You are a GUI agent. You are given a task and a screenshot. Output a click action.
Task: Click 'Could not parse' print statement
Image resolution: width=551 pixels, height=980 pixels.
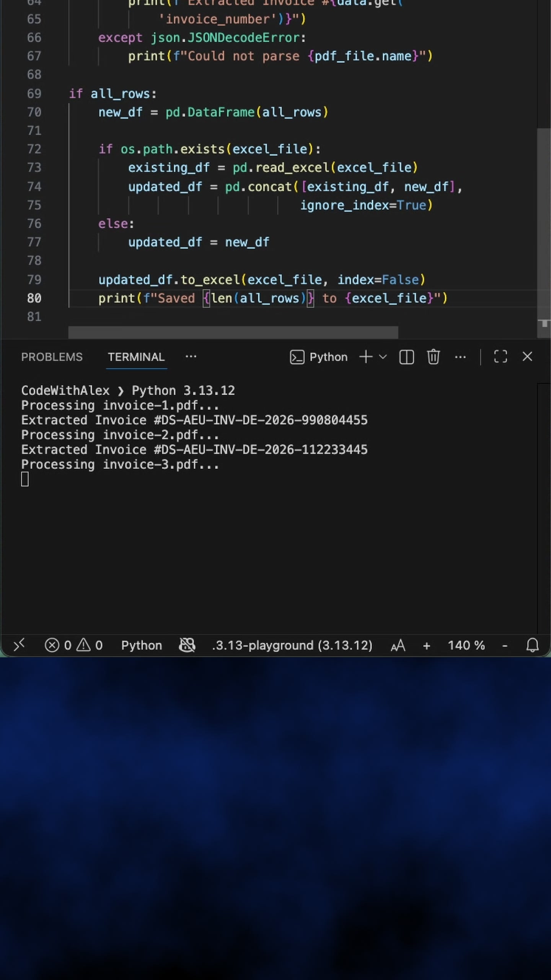280,56
